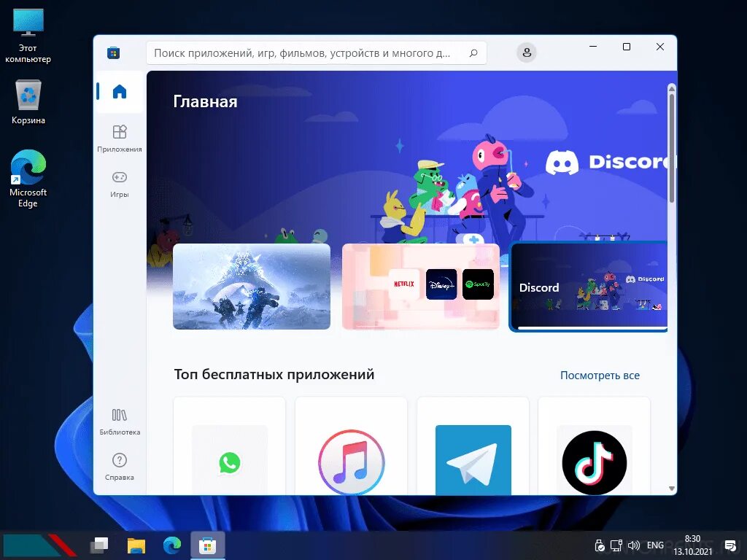Go to the Home (Главная) sidebar tab
Image resolution: width=747 pixels, height=560 pixels.
(120, 91)
